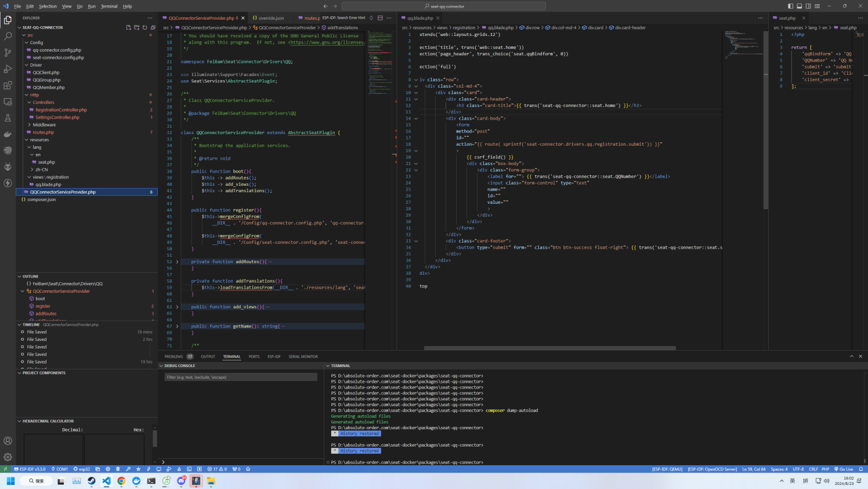Click Go Live in the status bar
The image size is (868, 489).
(844, 469)
